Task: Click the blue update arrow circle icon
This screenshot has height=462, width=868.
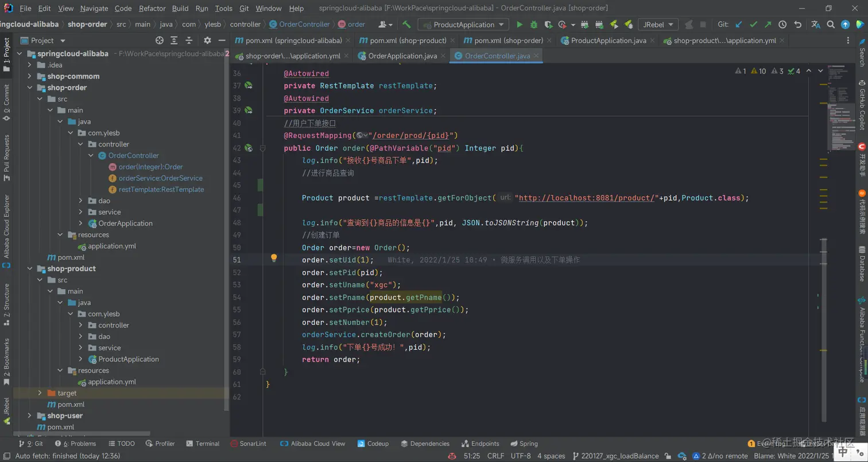Action: click(x=845, y=25)
